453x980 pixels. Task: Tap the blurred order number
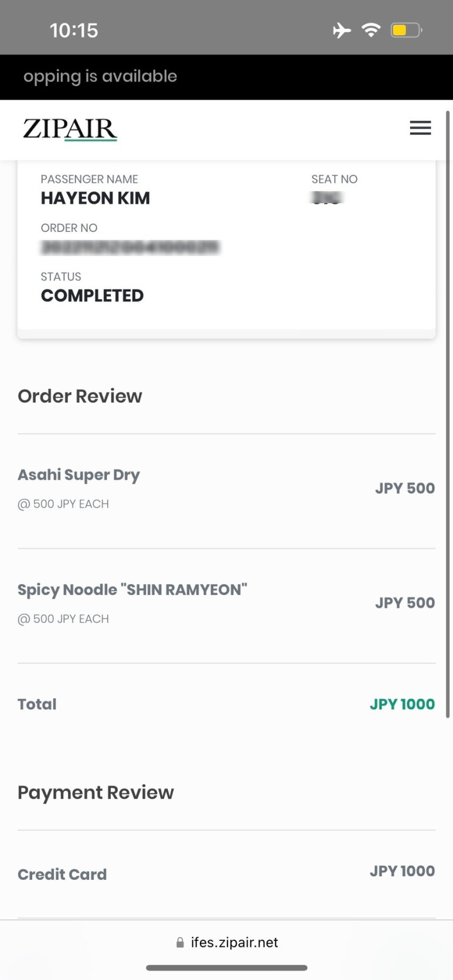click(130, 247)
